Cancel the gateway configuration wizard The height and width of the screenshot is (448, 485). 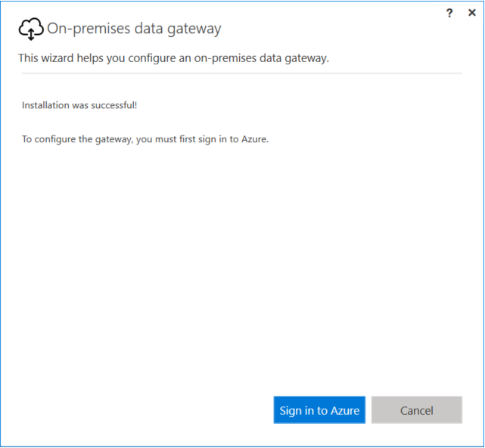416,410
